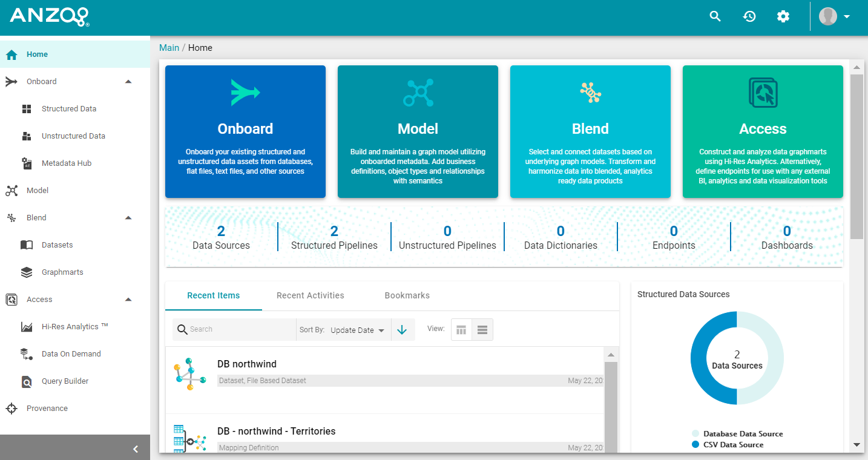Switch recent items to list view

click(x=482, y=329)
